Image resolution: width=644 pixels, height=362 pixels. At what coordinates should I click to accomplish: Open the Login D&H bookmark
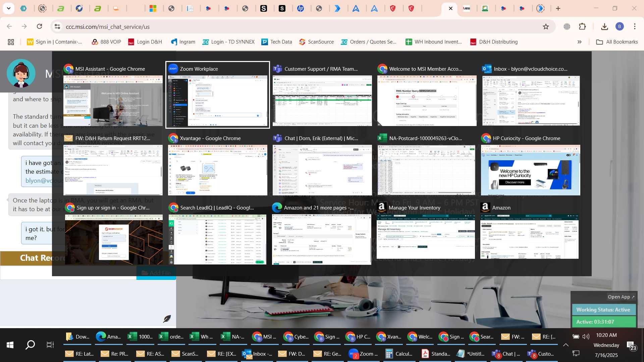(145, 42)
